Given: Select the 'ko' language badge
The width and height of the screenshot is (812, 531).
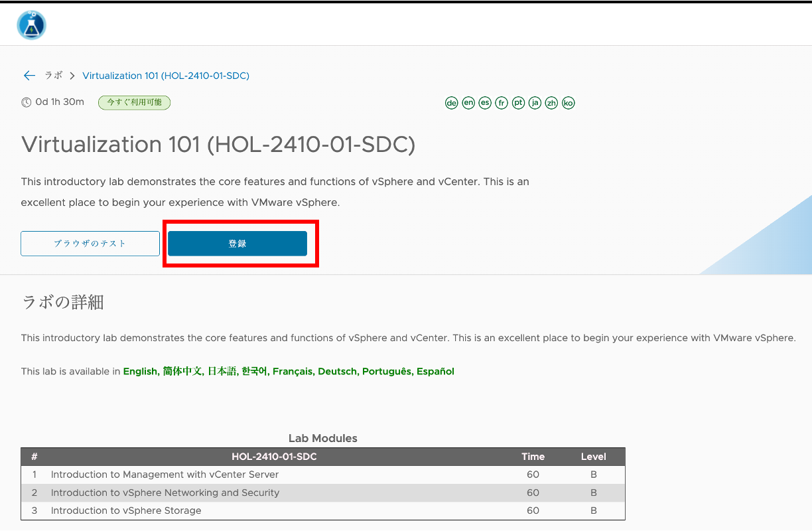Looking at the screenshot, I should pyautogui.click(x=568, y=103).
